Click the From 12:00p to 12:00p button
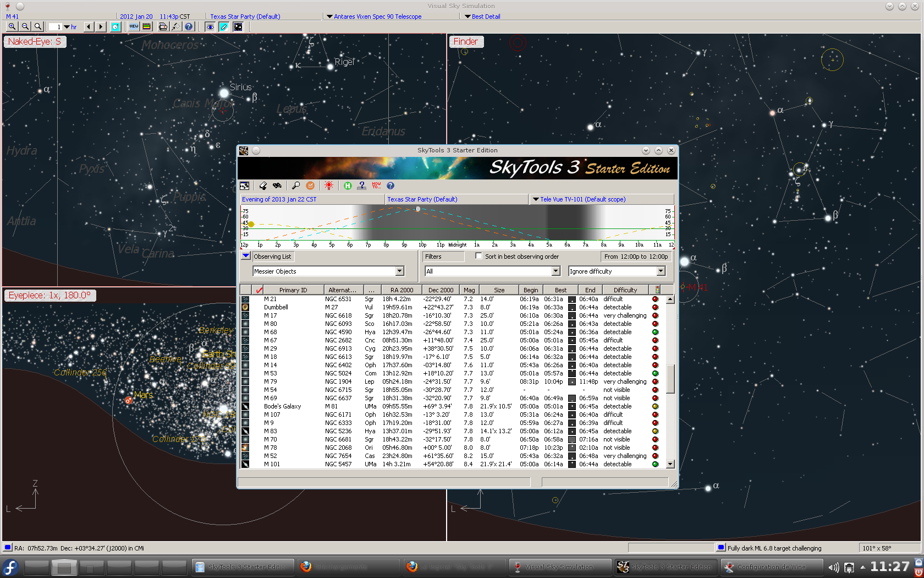 pyautogui.click(x=636, y=257)
